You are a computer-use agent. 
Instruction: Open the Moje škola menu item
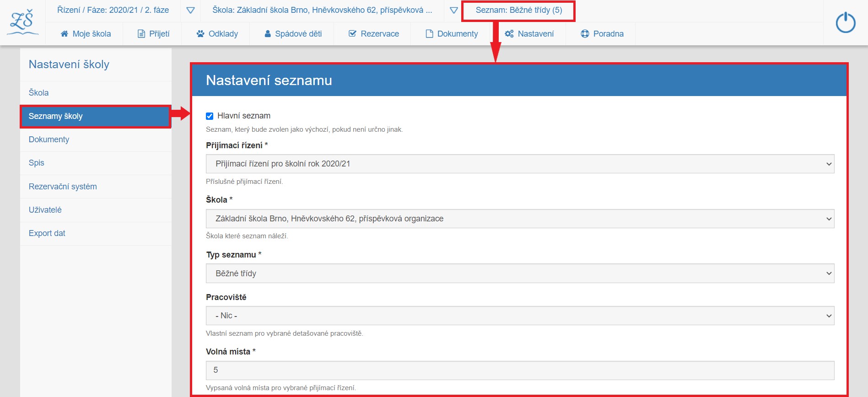coord(86,34)
